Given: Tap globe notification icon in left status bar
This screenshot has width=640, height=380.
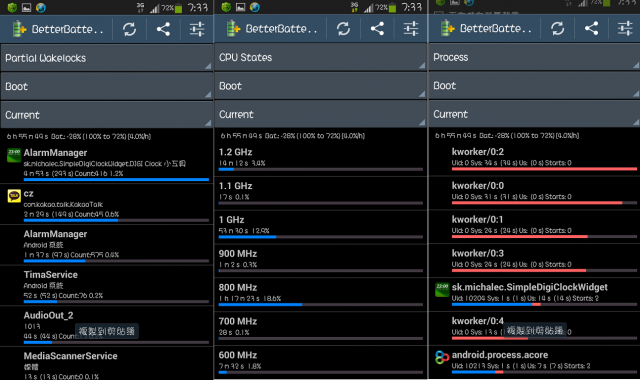Looking at the screenshot, I should pyautogui.click(x=41, y=7).
